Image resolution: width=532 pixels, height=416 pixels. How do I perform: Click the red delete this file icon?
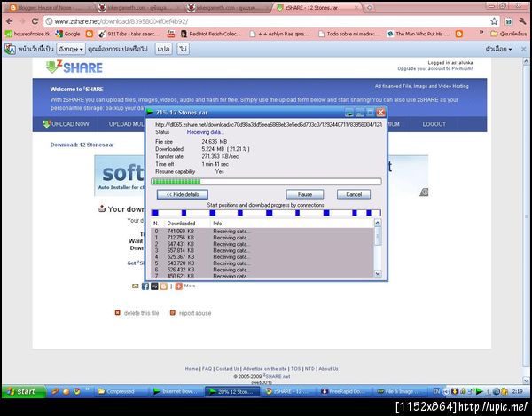117,312
